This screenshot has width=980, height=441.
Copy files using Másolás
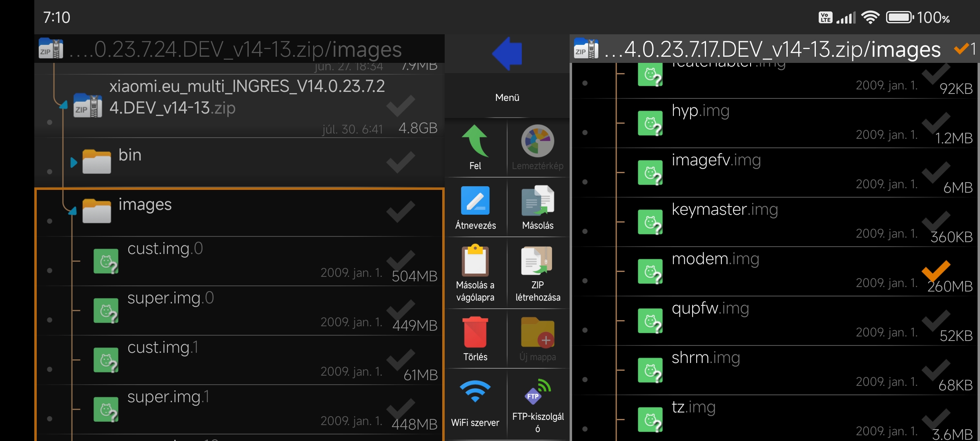coord(537,208)
